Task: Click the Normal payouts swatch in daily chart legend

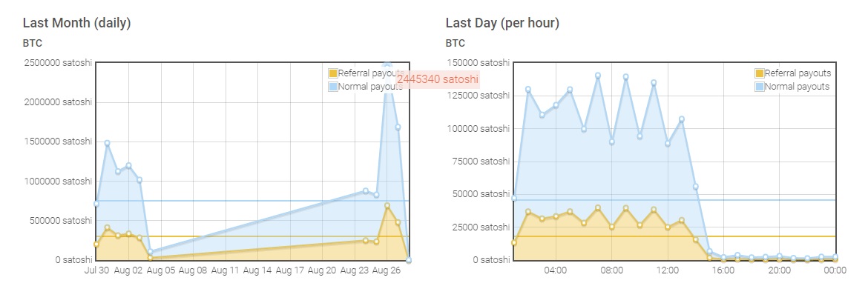Action: pyautogui.click(x=332, y=86)
